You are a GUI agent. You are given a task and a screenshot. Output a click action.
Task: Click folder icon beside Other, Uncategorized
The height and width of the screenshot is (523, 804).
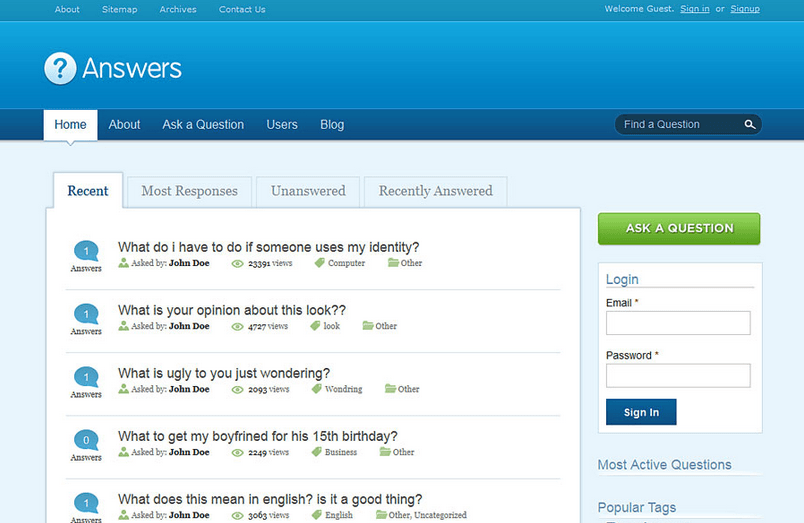(x=381, y=515)
